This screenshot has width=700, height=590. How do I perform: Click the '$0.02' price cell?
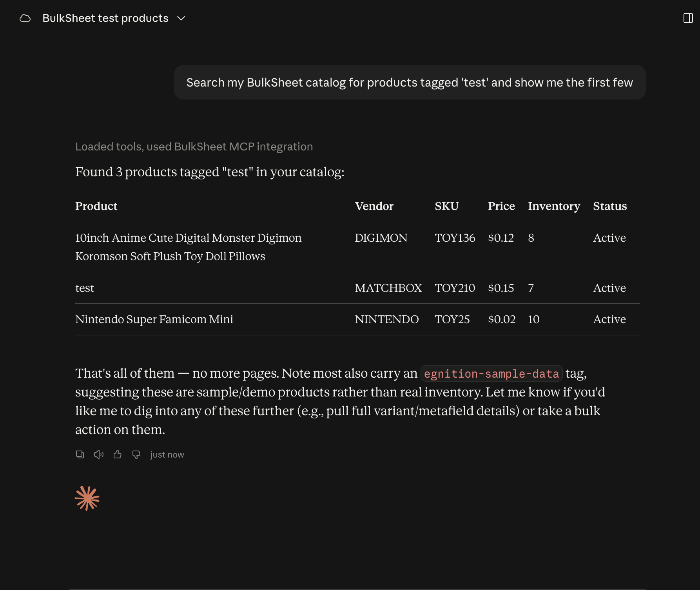pyautogui.click(x=502, y=319)
